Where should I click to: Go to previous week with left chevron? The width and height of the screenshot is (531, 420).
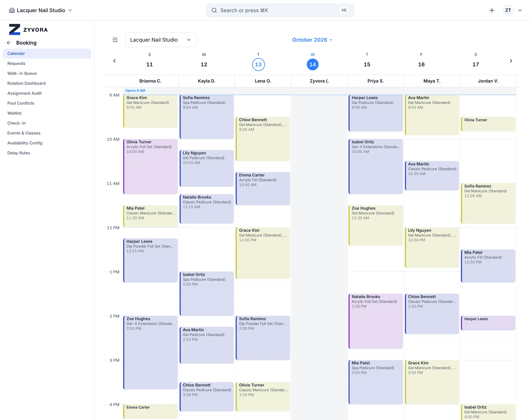click(114, 61)
